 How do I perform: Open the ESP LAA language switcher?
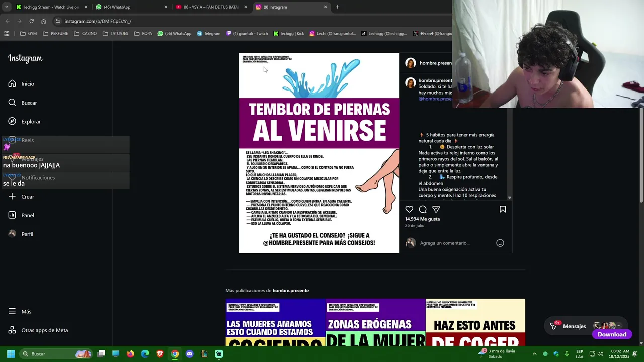[x=580, y=354]
